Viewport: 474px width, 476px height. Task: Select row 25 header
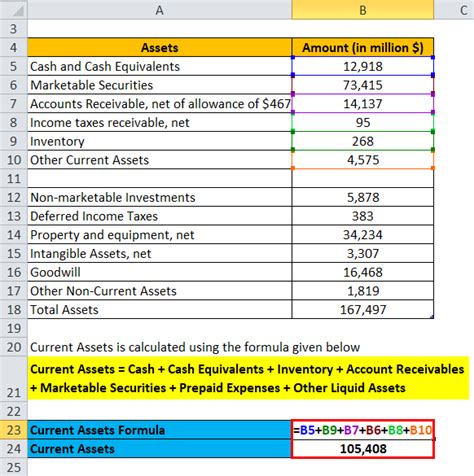(14, 467)
